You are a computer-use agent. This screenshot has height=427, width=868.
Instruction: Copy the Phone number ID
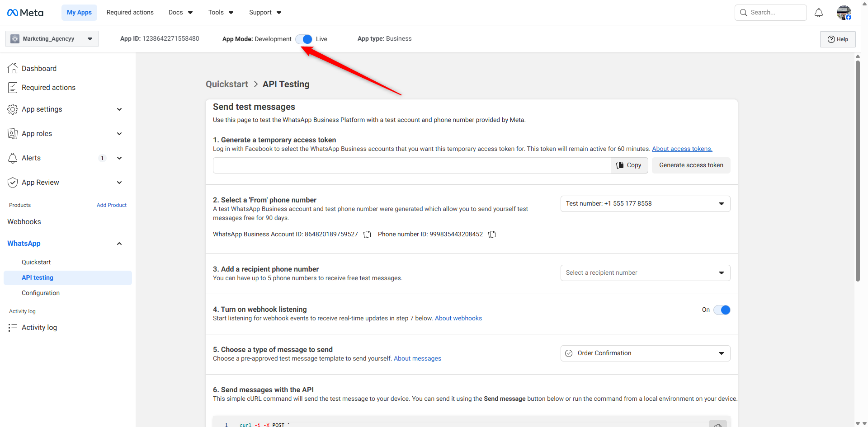coord(492,235)
